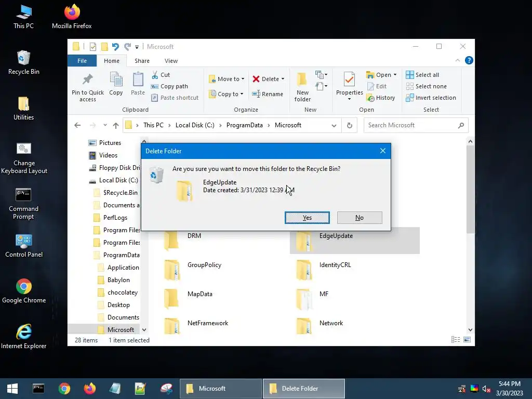The image size is (532, 399).
Task: Click Edit in the Open group
Action: (x=377, y=86)
